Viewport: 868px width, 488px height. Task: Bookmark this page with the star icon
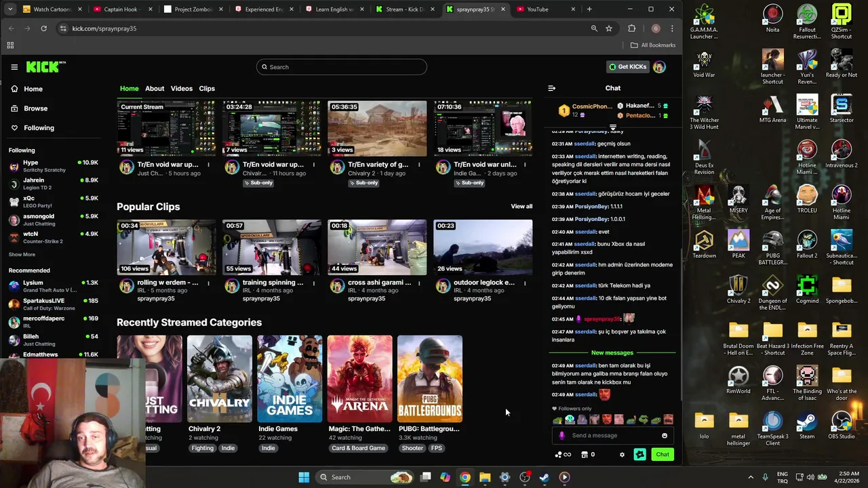[609, 28]
